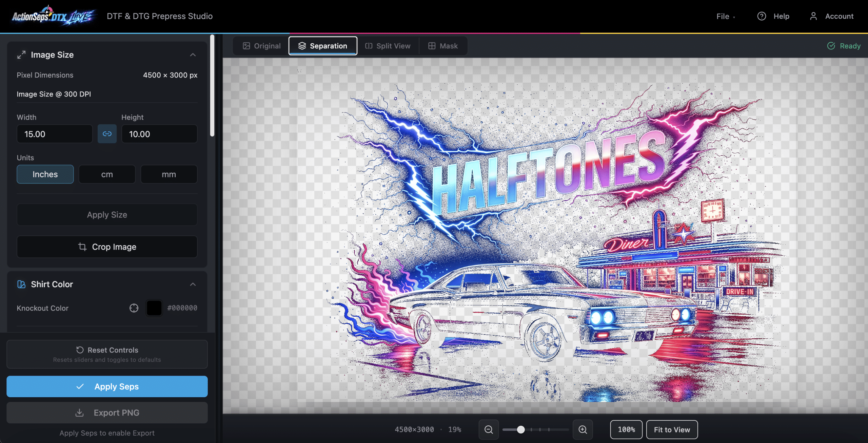
Task: Collapse the Shirt Color section
Action: coord(193,284)
